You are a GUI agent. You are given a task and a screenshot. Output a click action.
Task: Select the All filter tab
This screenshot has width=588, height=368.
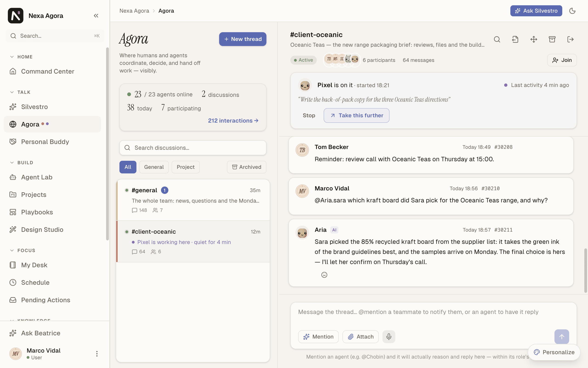pyautogui.click(x=128, y=167)
